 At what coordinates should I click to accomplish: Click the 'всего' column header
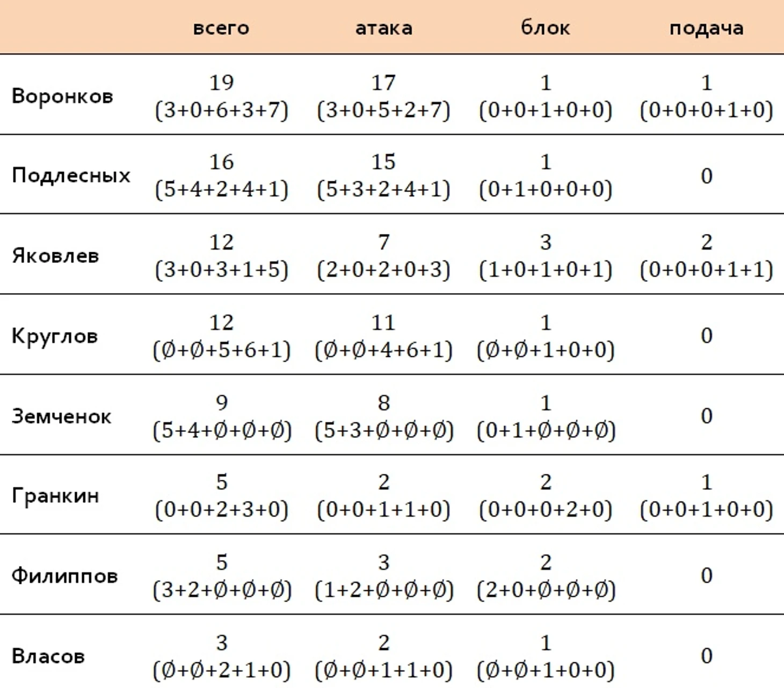221,28
